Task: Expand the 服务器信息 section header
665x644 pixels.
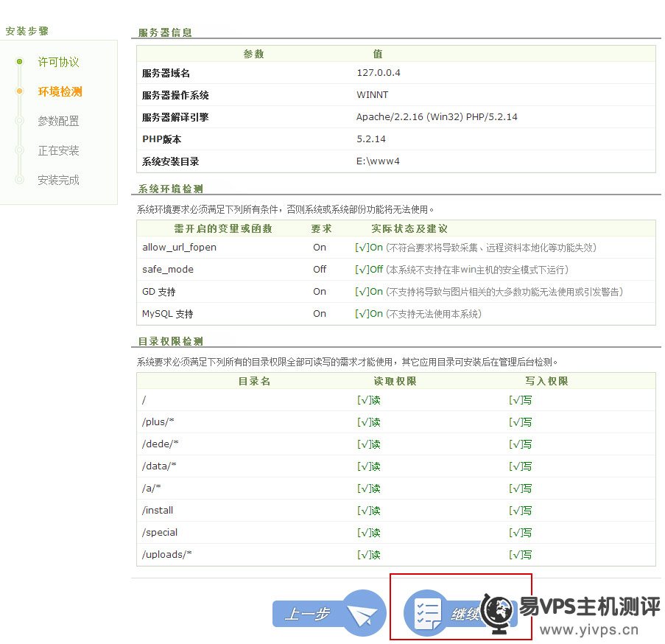Action: 163,32
